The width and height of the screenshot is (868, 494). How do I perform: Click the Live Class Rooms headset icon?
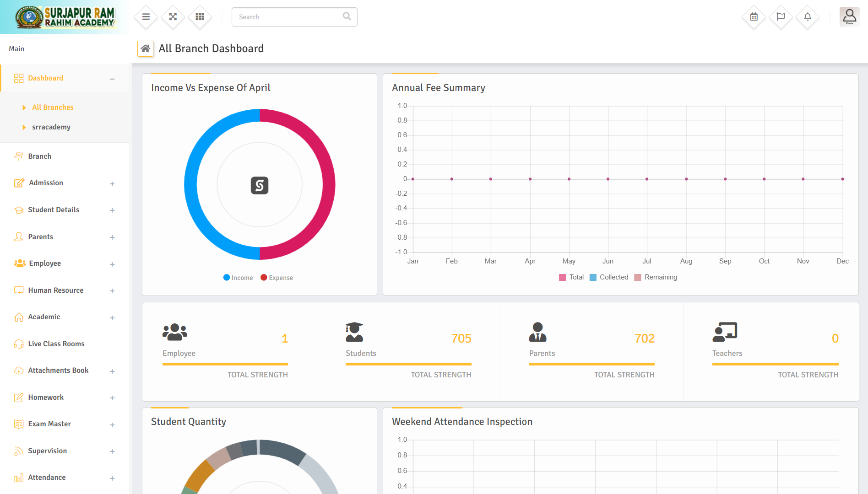coord(19,344)
